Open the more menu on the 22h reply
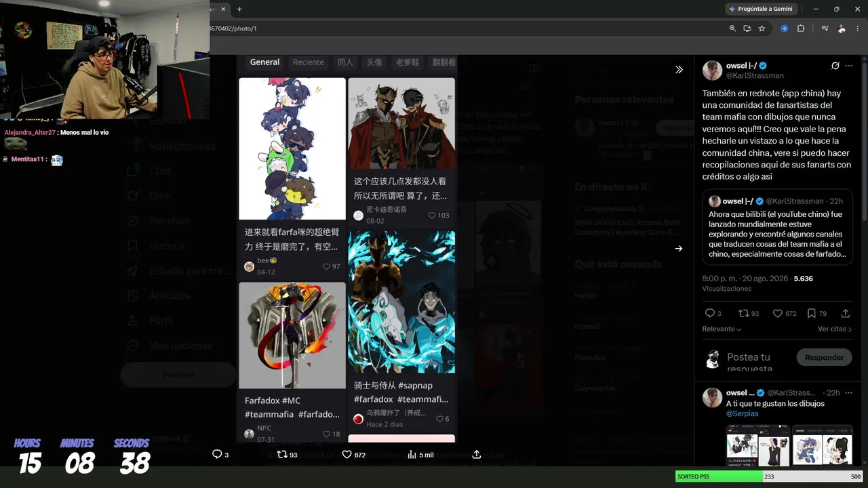868x488 pixels. (848, 392)
